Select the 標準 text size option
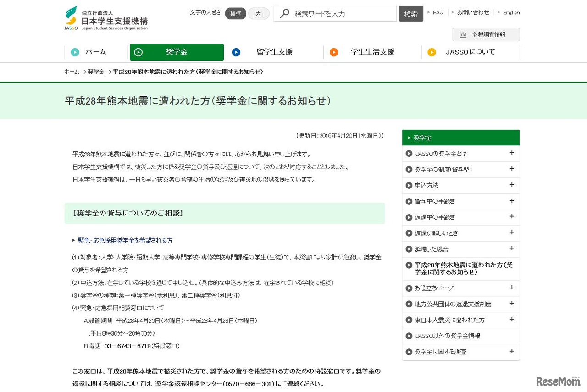The height and width of the screenshot is (392, 587). [x=235, y=13]
